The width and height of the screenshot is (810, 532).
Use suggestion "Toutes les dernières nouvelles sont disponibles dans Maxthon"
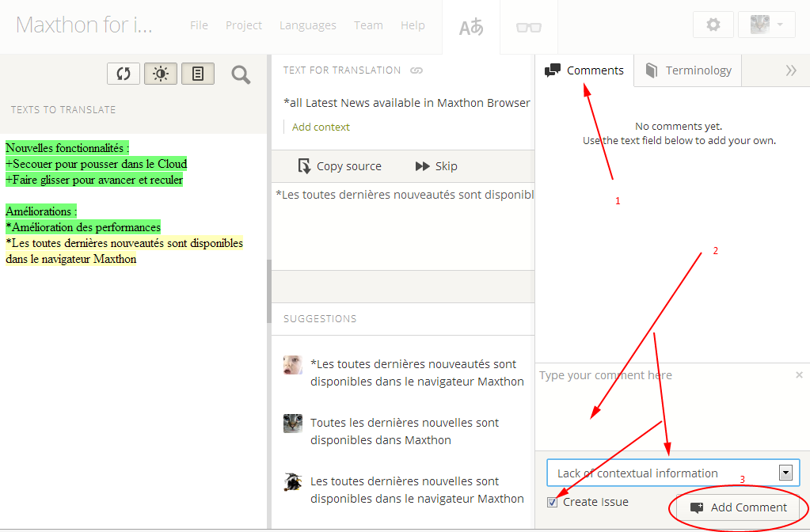click(405, 431)
